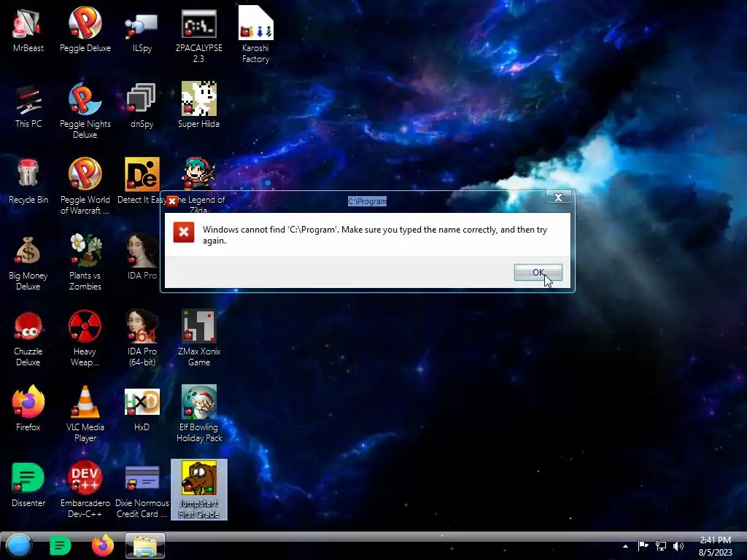
Task: Open the MrBeast desktop icon
Action: 28,30
